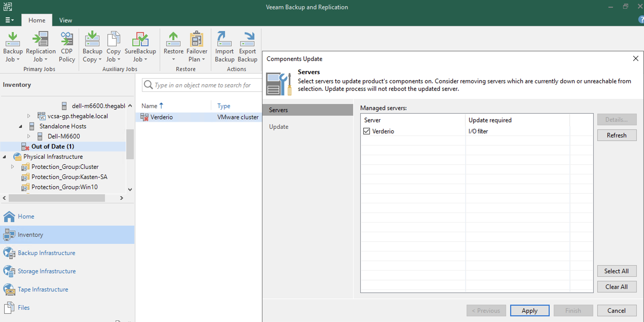Collapse the Physical Infrastructure node
The height and width of the screenshot is (322, 644).
click(4, 157)
